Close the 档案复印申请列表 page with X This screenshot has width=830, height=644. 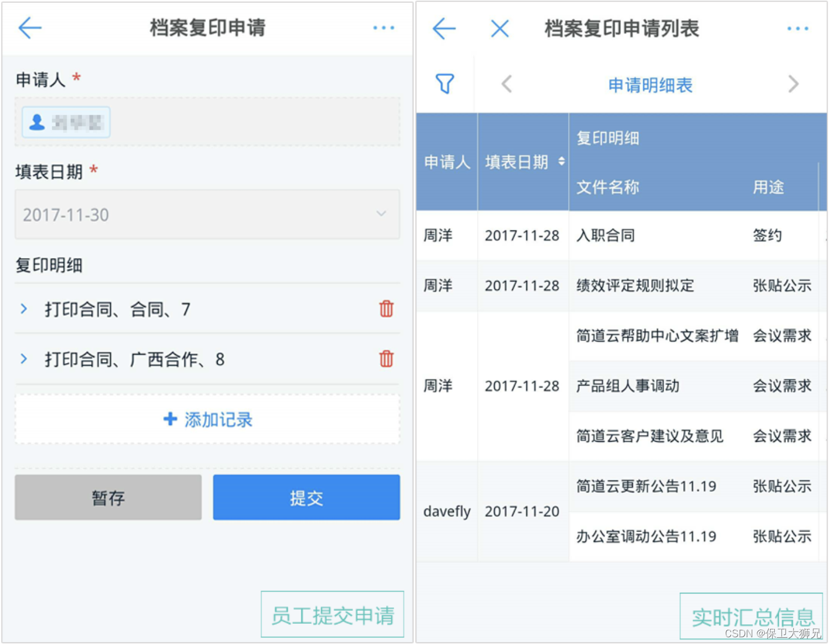499,28
